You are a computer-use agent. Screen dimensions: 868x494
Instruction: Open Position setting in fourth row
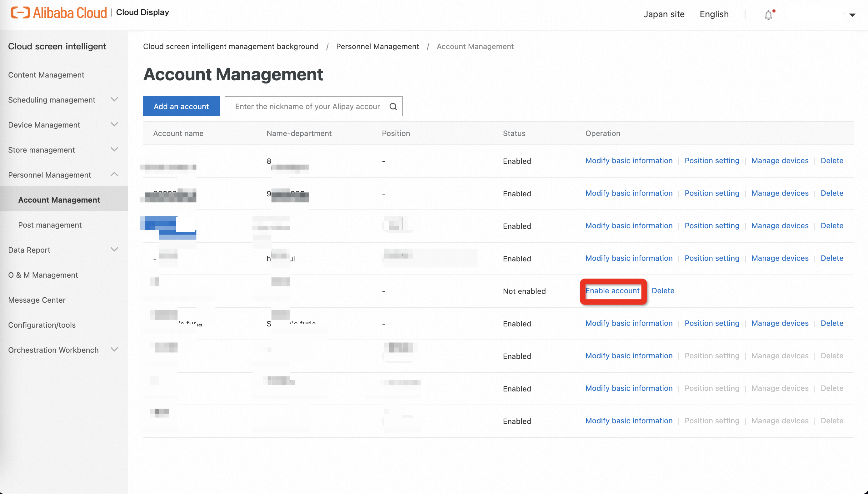[x=712, y=259]
